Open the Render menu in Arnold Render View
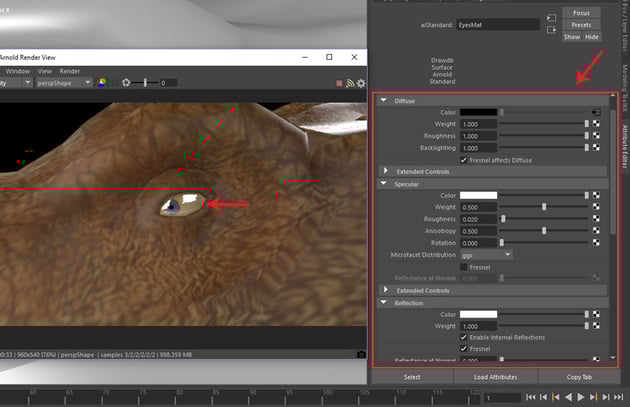630x407 pixels. [70, 71]
